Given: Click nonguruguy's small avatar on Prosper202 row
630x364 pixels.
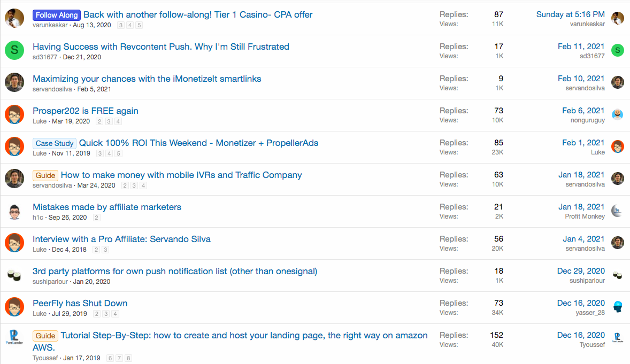Looking at the screenshot, I should 618,114.
